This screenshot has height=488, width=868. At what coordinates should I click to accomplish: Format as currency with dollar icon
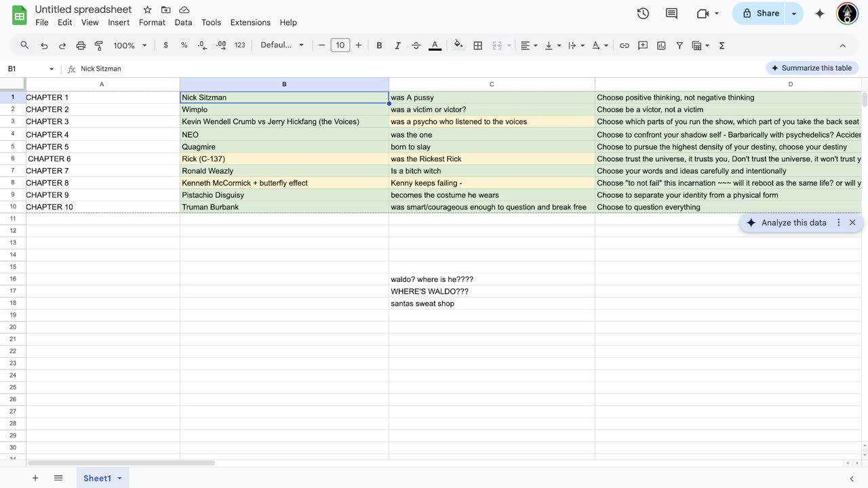(x=166, y=45)
